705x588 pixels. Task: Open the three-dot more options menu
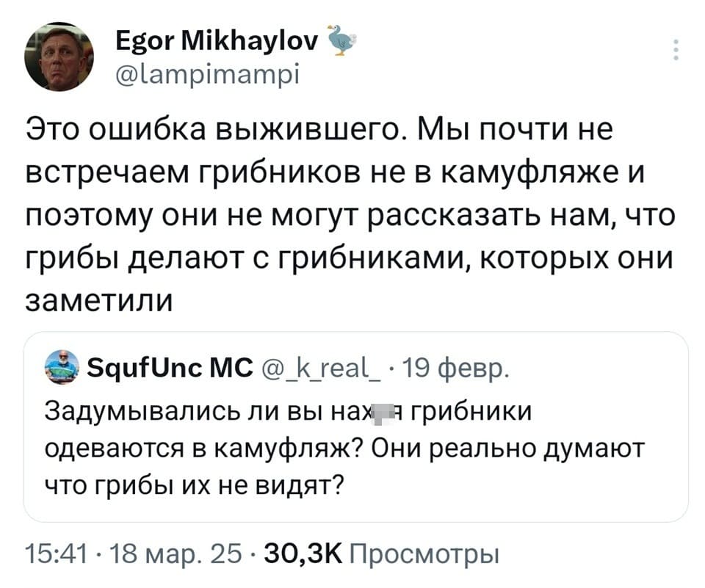point(676,51)
